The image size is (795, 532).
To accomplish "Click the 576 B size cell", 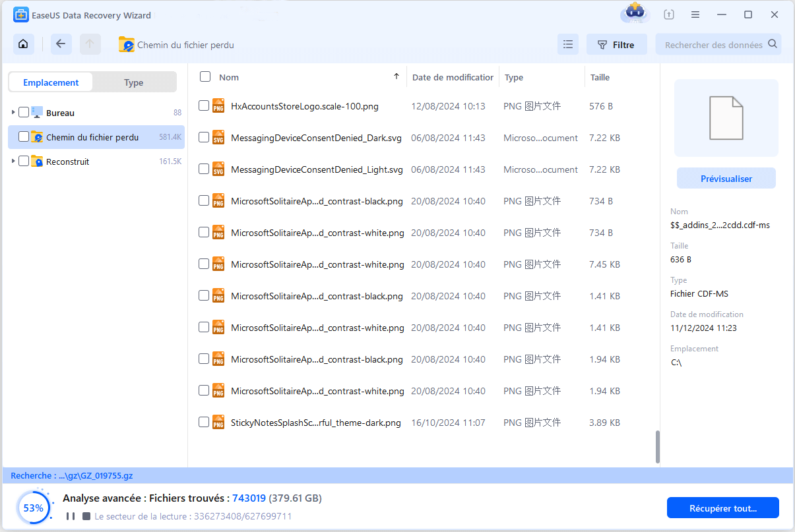I will 601,106.
